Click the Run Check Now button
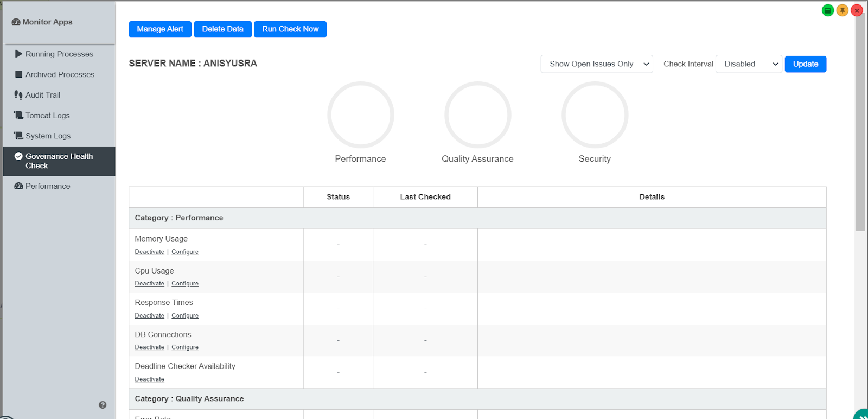The width and height of the screenshot is (868, 419). pyautogui.click(x=290, y=29)
